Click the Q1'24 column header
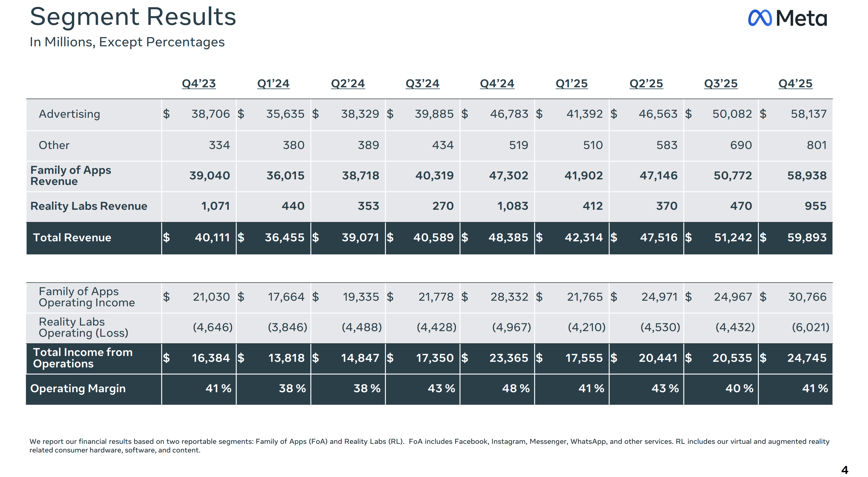Image resolution: width=868 pixels, height=477 pixels. click(273, 83)
